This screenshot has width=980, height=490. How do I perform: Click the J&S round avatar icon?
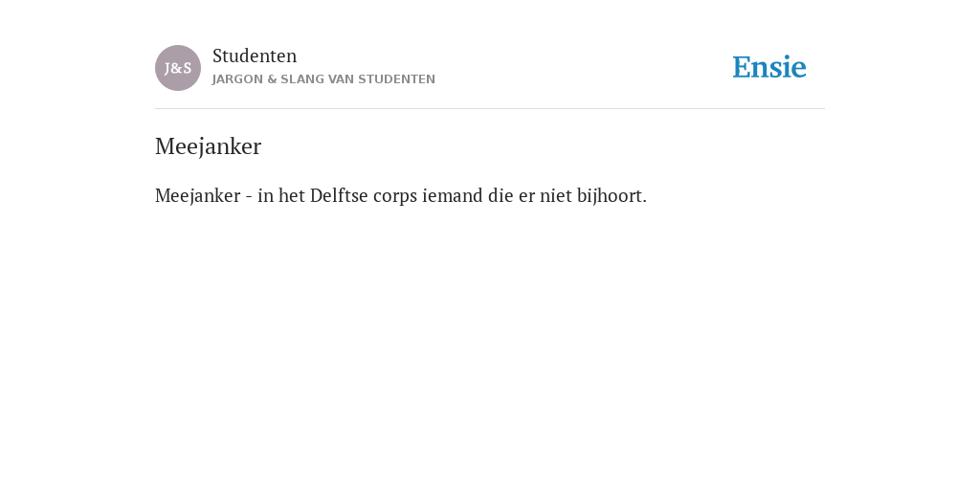[x=178, y=68]
